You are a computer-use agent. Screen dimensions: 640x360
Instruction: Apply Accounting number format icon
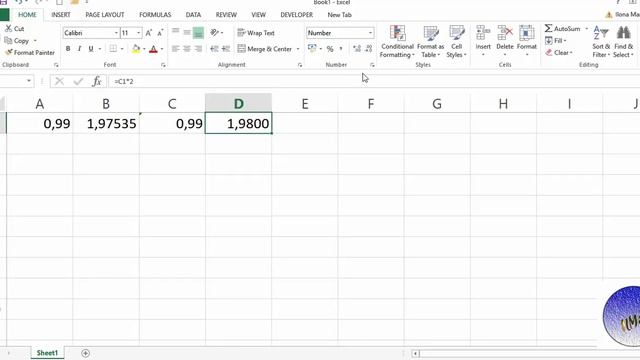coord(312,49)
